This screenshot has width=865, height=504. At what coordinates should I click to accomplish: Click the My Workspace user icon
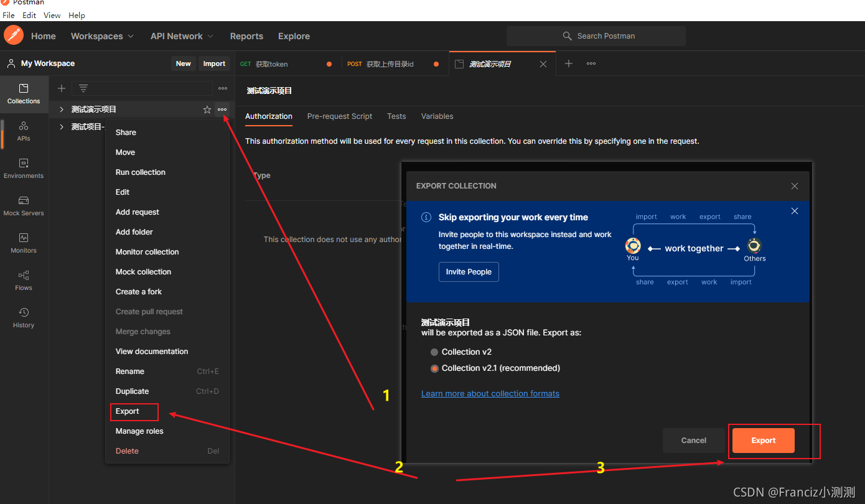point(11,63)
